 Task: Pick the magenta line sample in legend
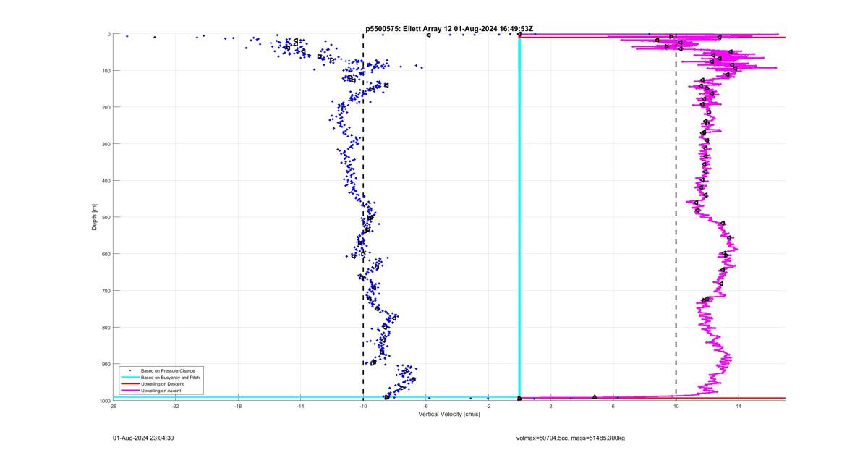(x=129, y=391)
